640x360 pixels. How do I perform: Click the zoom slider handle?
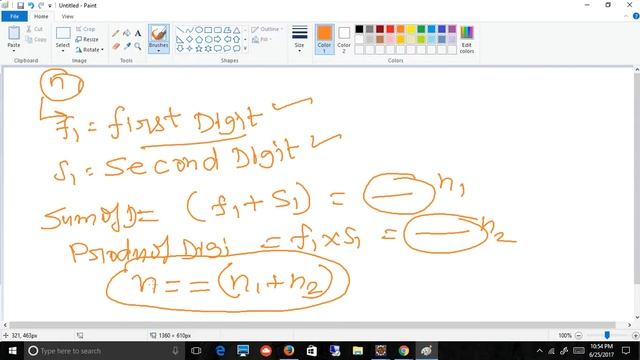point(607,335)
